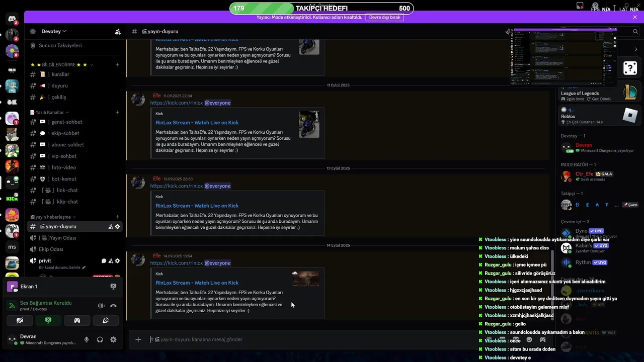Viewport: 644px width, 362px height.
Task: Open the soundboard button
Action: pos(106,320)
